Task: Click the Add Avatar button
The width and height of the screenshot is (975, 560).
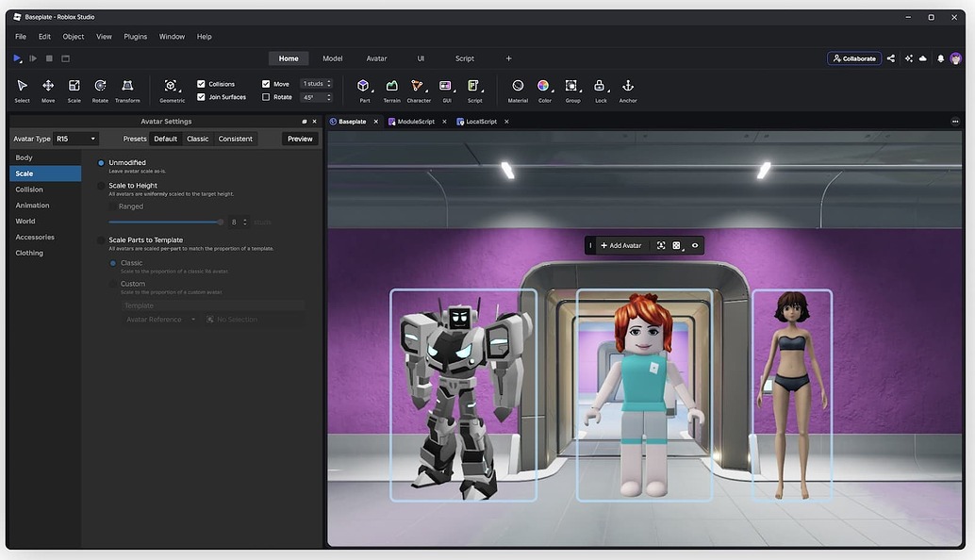Action: coord(620,244)
